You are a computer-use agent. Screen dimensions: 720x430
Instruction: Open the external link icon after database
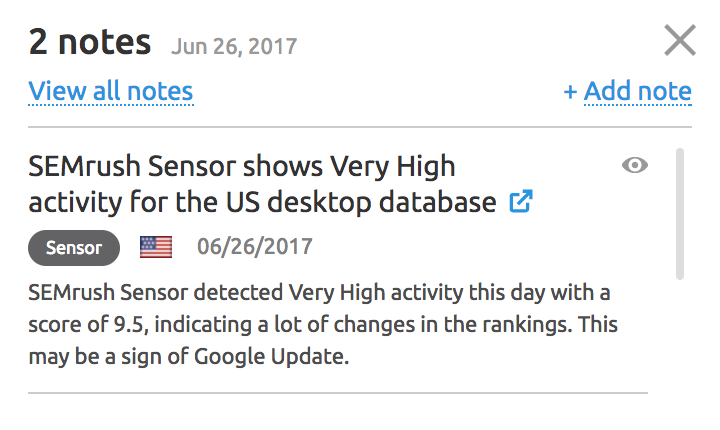(x=521, y=201)
